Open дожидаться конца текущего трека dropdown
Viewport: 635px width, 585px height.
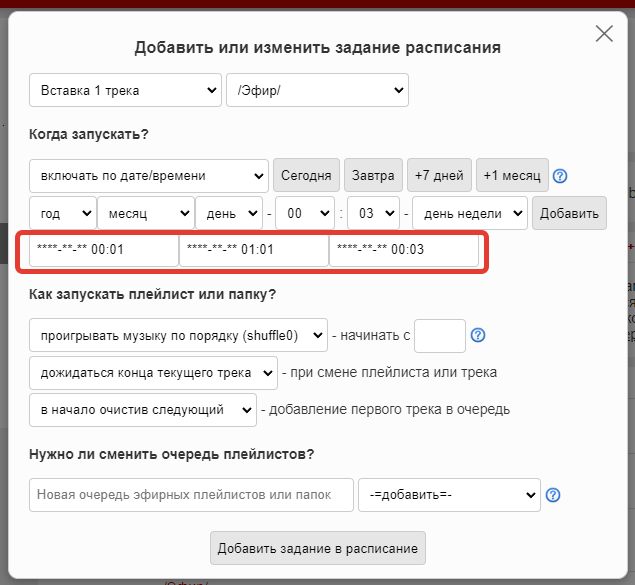click(x=153, y=373)
